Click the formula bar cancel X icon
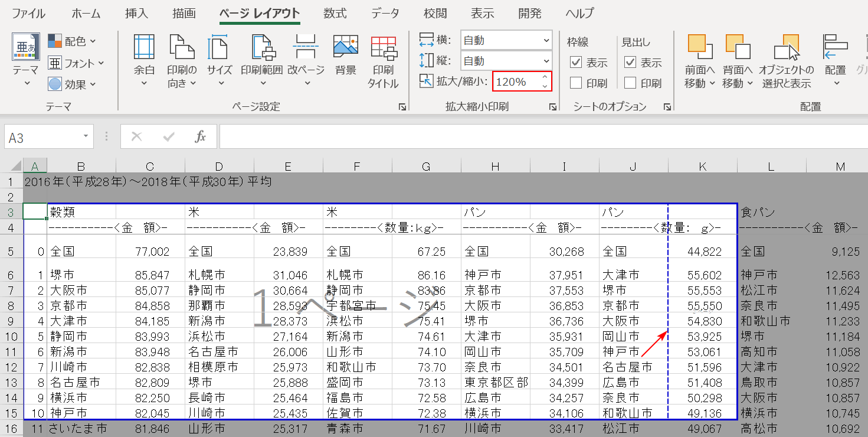The height and width of the screenshot is (437, 868). pyautogui.click(x=136, y=137)
